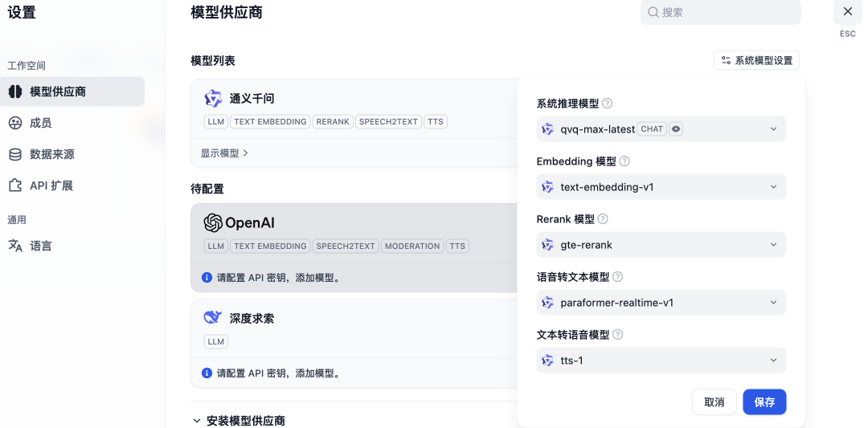868x428 pixels.
Task: Open the 系统推理模型 dropdown
Action: [x=661, y=128]
